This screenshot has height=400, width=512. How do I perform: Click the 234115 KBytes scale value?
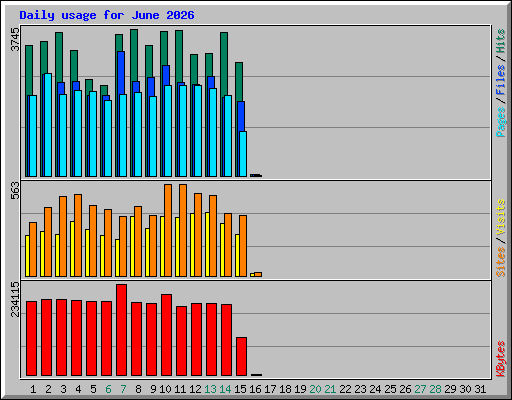tap(15, 299)
